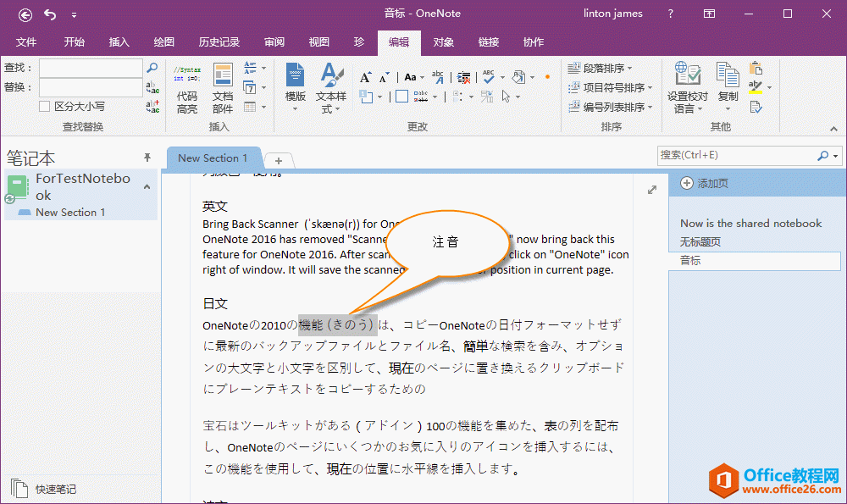847x504 pixels.
Task: Click the increase font size icon
Action: [366, 77]
